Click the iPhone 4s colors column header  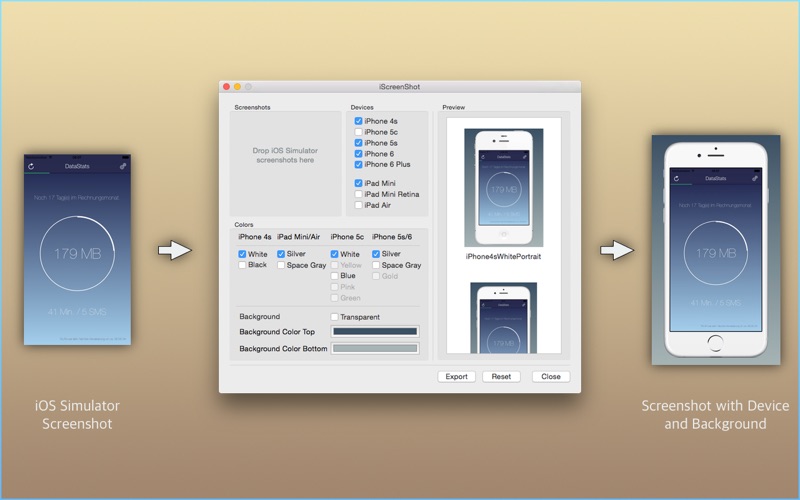(255, 237)
